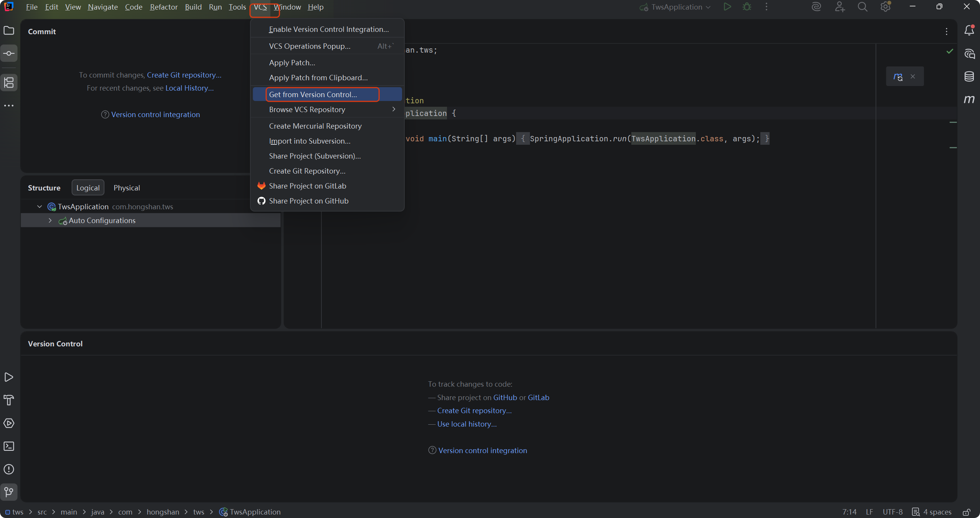This screenshot has width=980, height=518.
Task: Open the Terminal tool window icon
Action: click(x=9, y=446)
